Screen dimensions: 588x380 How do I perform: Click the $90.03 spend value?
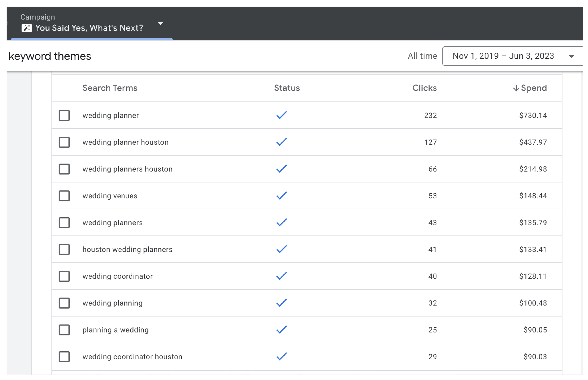click(535, 357)
